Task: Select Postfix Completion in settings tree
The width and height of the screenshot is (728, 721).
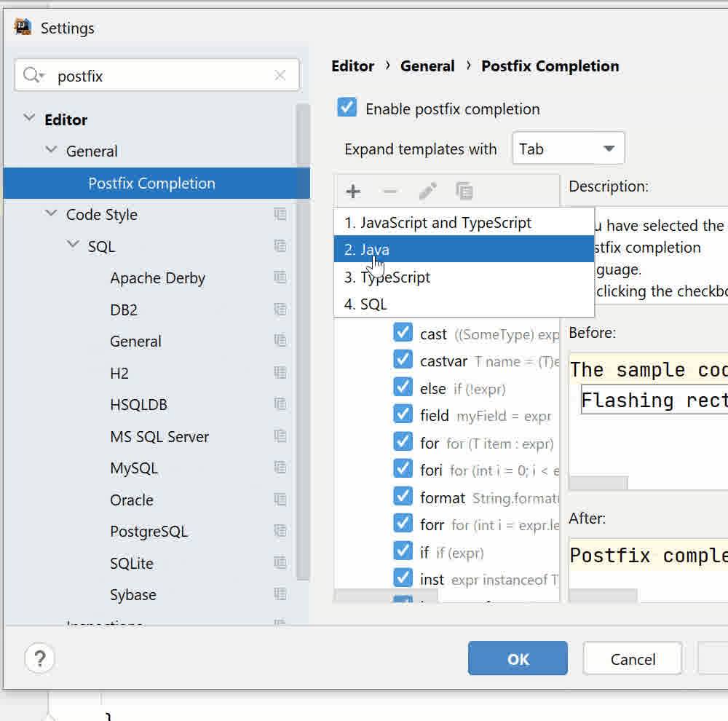Action: coord(157,183)
